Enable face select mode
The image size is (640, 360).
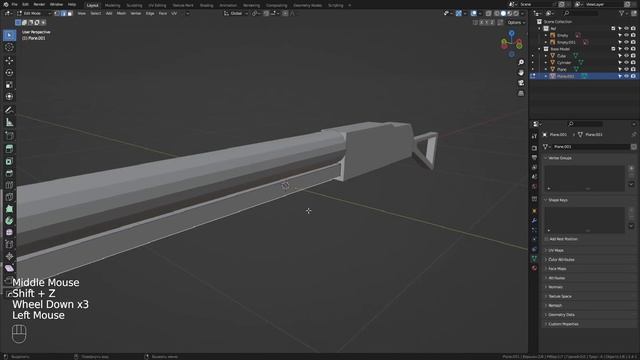point(70,13)
